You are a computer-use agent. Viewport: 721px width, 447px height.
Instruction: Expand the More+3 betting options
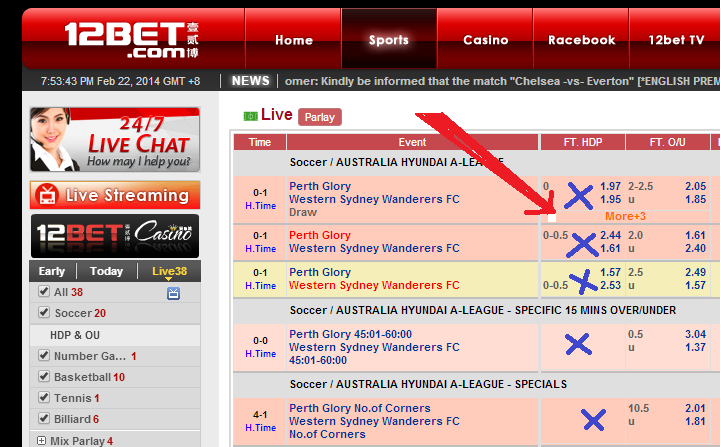(625, 216)
